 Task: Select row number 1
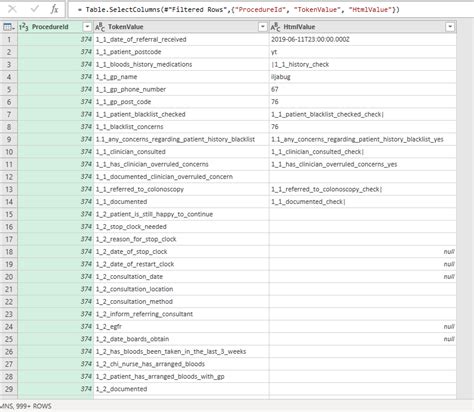pos(9,39)
